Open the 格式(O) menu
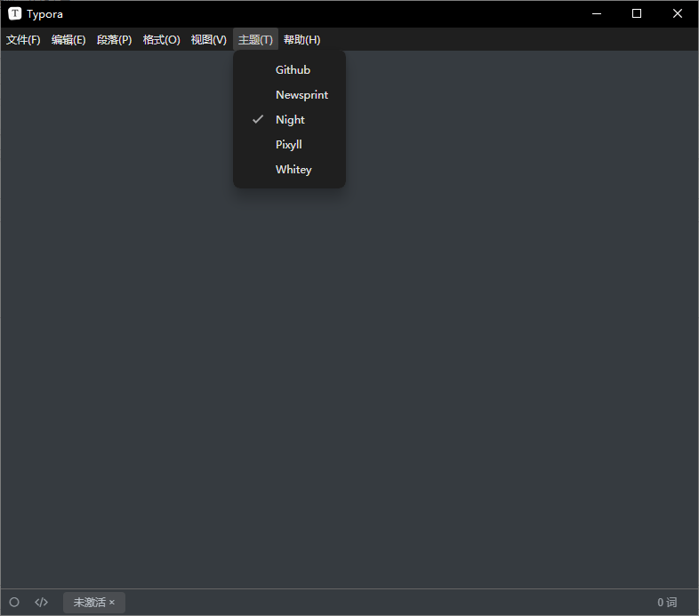 161,40
